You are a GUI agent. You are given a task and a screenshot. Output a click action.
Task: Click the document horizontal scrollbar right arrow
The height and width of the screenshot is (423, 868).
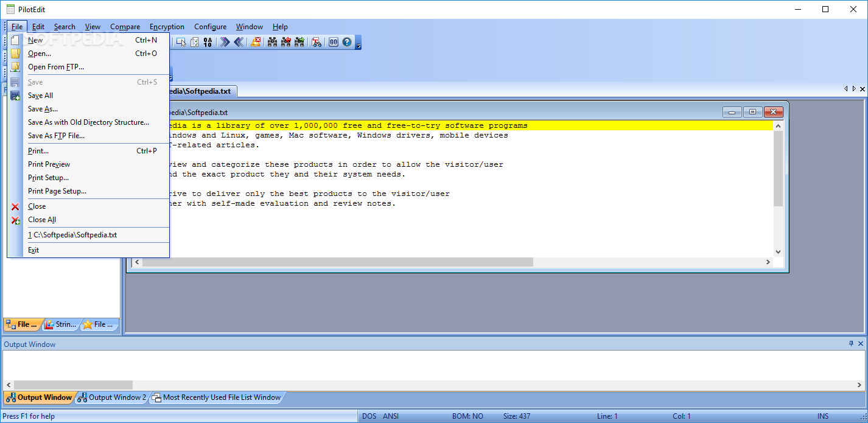(x=768, y=262)
